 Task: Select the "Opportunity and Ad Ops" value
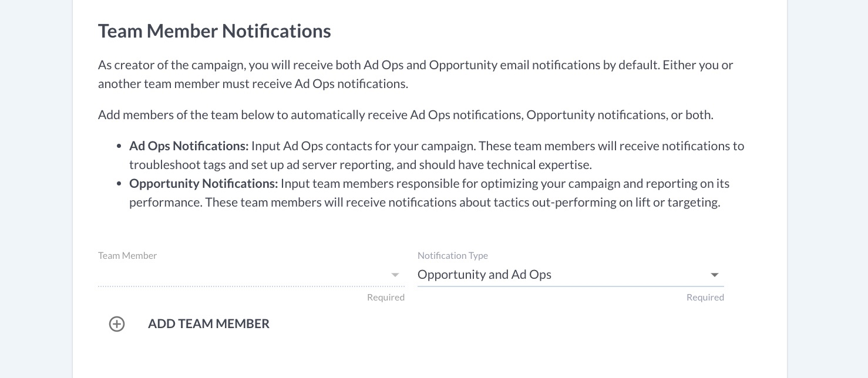tap(485, 275)
